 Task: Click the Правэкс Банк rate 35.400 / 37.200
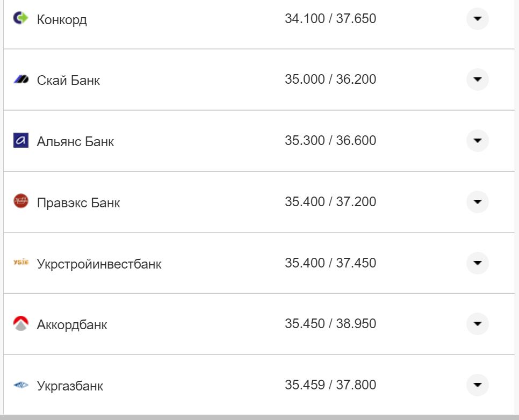click(x=330, y=202)
